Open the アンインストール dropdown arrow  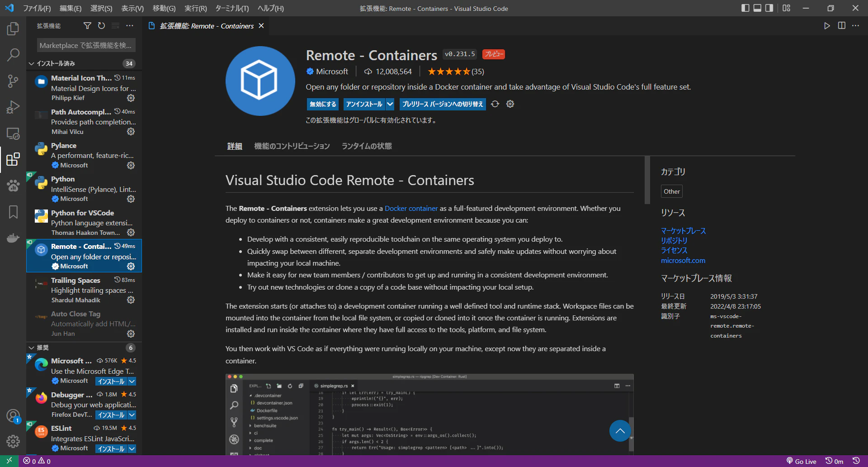(390, 104)
